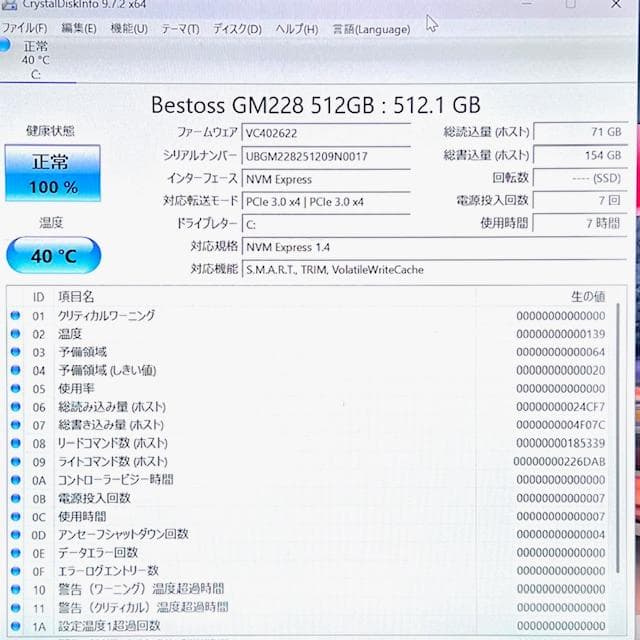
Task: Click the status dot for attribute 03
Action: [x=16, y=351]
